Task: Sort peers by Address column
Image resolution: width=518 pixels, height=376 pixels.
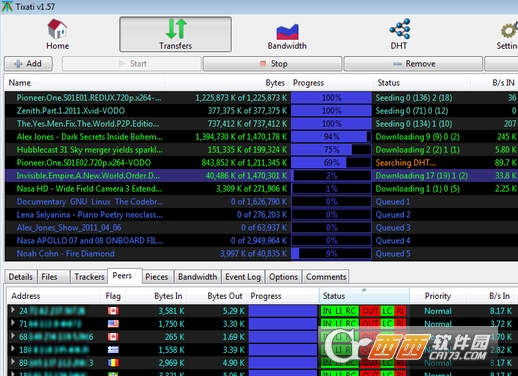Action: 53,296
